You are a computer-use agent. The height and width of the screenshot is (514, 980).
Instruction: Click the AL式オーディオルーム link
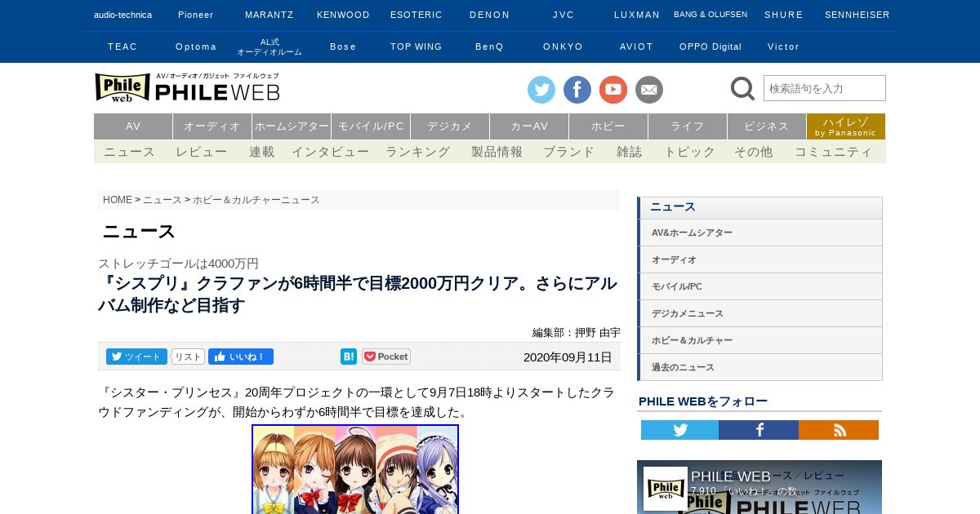point(269,47)
